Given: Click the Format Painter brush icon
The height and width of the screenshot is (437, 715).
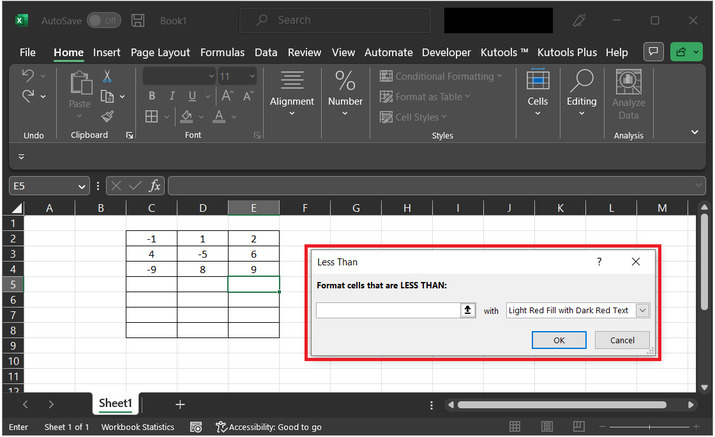Looking at the screenshot, I should tap(108, 117).
